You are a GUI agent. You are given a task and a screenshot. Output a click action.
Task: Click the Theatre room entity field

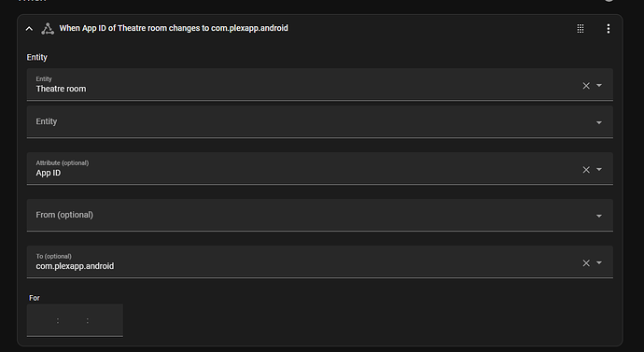tap(319, 84)
